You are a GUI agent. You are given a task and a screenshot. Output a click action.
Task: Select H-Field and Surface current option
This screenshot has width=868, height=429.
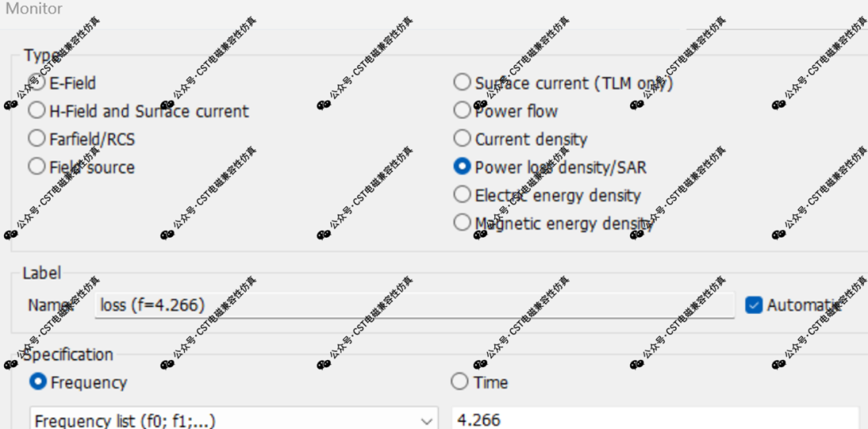coord(36,111)
